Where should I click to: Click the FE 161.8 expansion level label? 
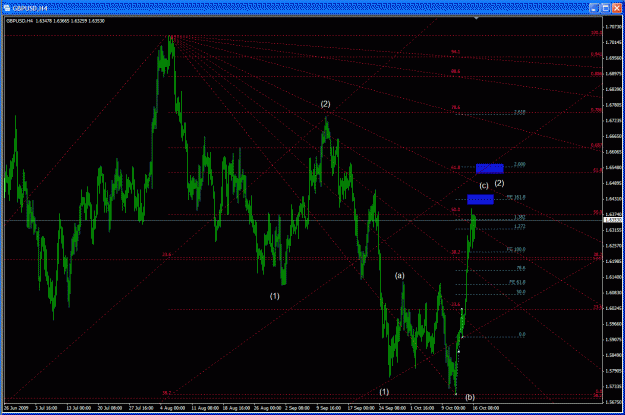point(516,197)
